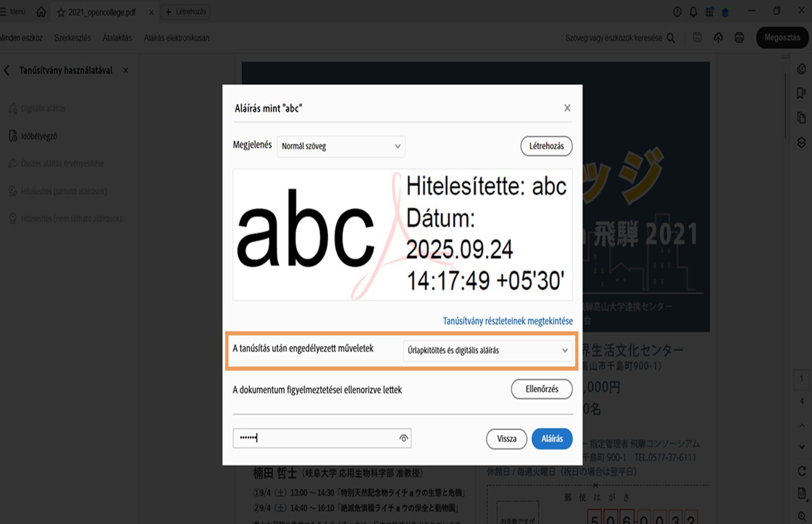View certificate details via Tanúsítvány részleteinek megtekintése
812x524 pixels.
point(507,321)
